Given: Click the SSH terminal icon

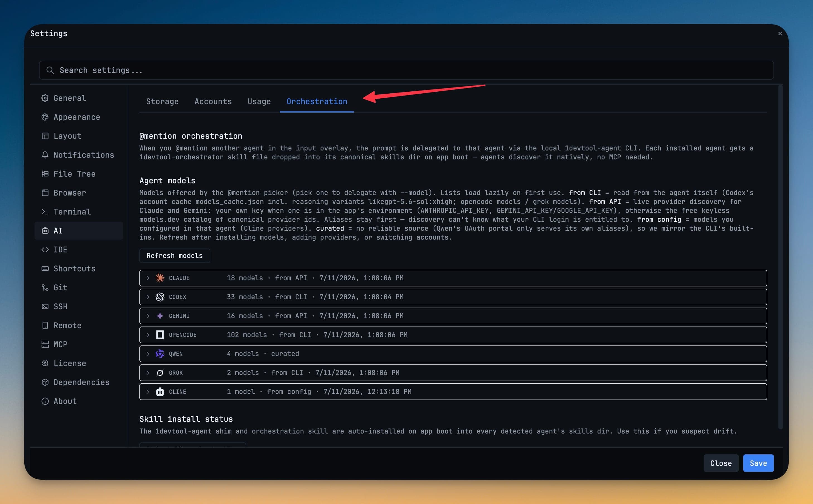Looking at the screenshot, I should pos(45,306).
